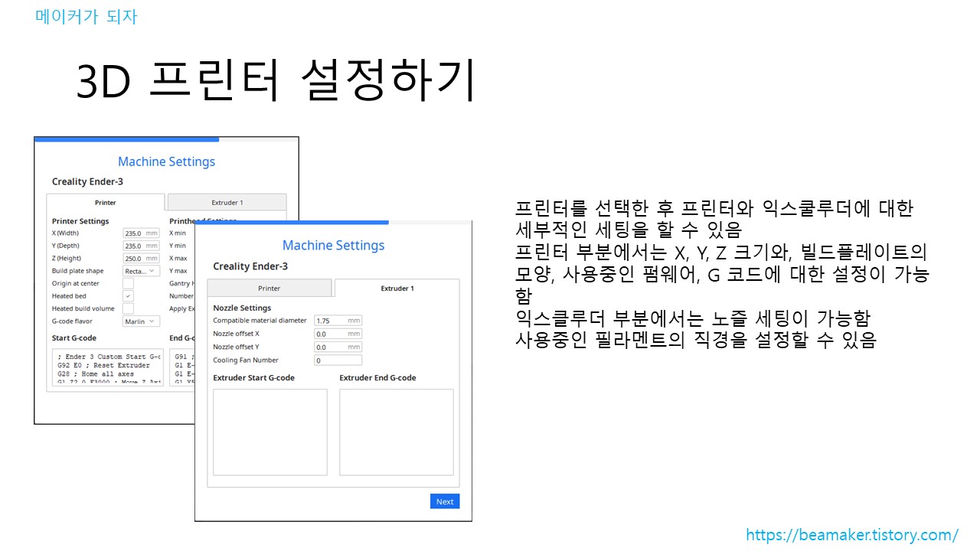The image size is (980, 551).
Task: Select the Printer tab in front window
Action: pos(269,289)
